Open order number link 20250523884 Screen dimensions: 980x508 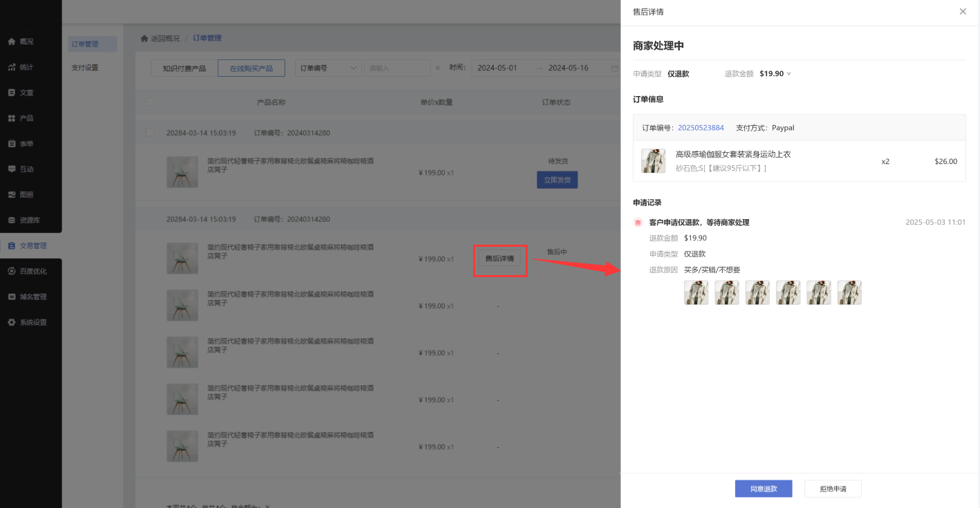[701, 128]
